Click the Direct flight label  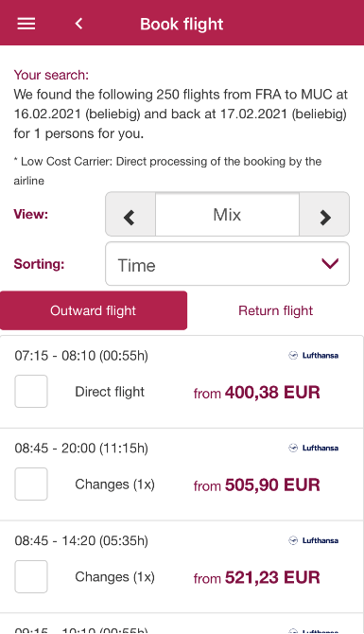(110, 392)
